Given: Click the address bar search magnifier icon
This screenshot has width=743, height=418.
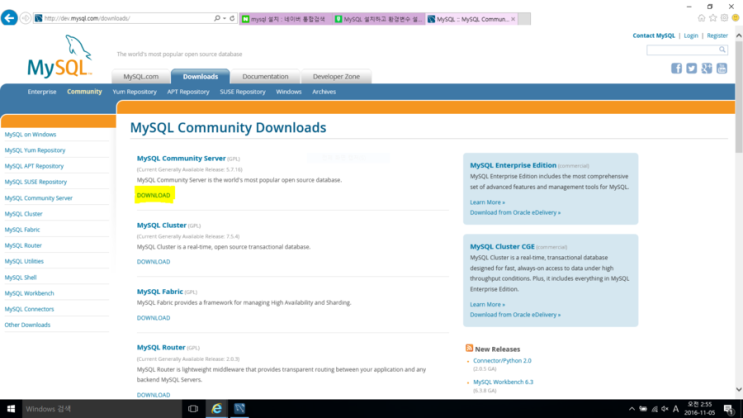Looking at the screenshot, I should point(217,18).
